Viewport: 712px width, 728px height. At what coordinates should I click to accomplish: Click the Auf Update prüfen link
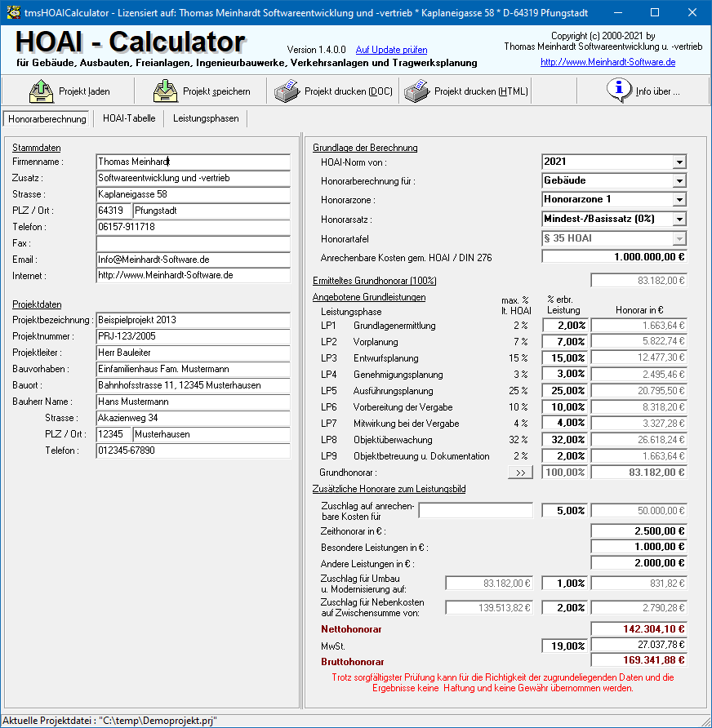click(x=391, y=50)
